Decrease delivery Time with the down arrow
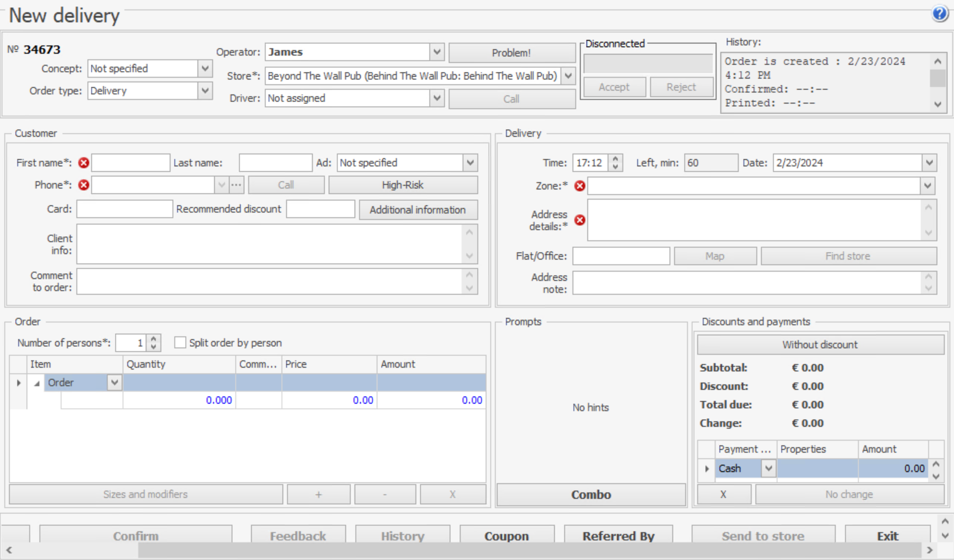Viewport: 954px width, 560px height. click(x=615, y=167)
